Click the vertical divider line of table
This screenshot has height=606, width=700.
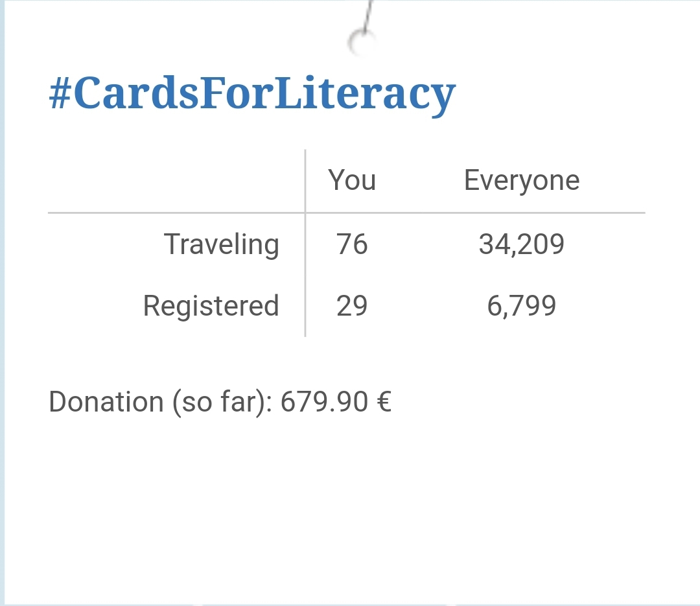pos(305,244)
